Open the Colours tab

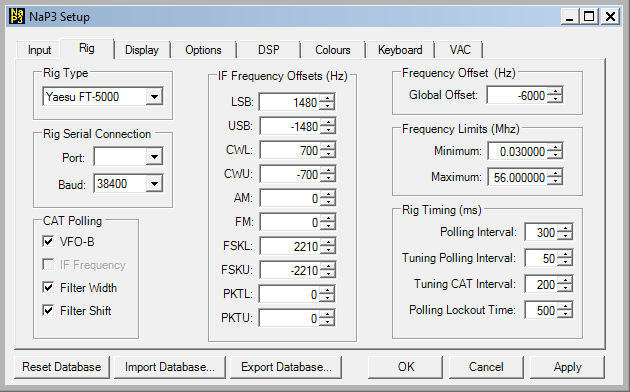pyautogui.click(x=333, y=50)
